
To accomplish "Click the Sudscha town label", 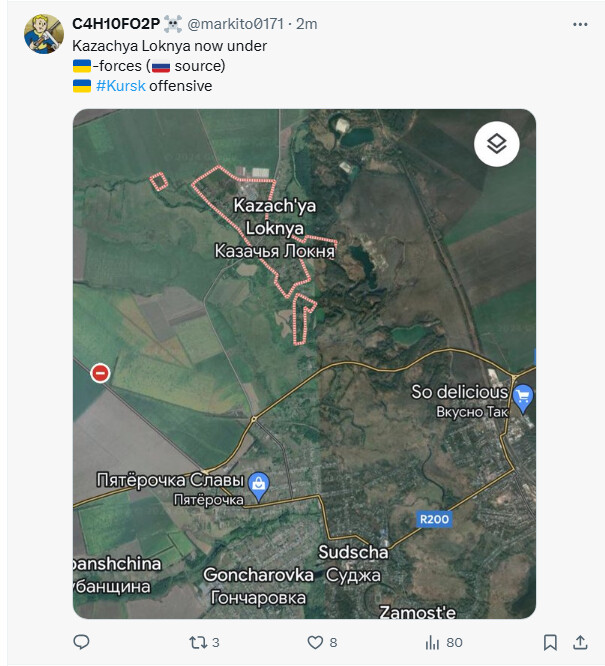I will tap(352, 552).
